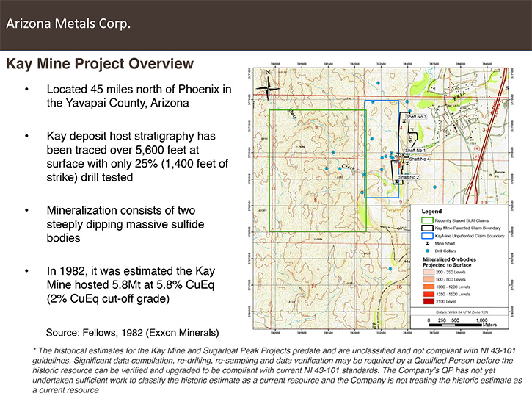
Task: Select the bullet about Kay deposit host stratigraphy
Action: coord(137,156)
